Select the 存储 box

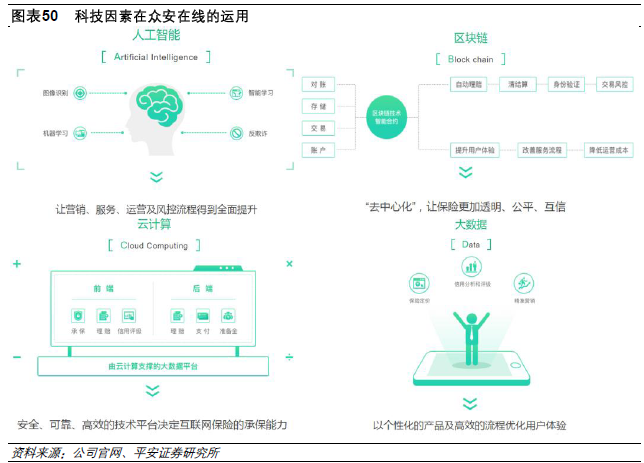[x=318, y=106]
